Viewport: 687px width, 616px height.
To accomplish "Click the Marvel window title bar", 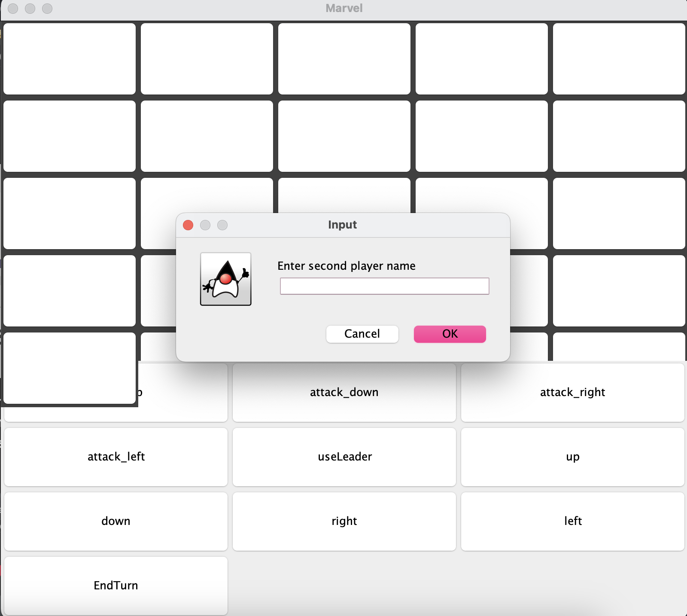I will [343, 8].
